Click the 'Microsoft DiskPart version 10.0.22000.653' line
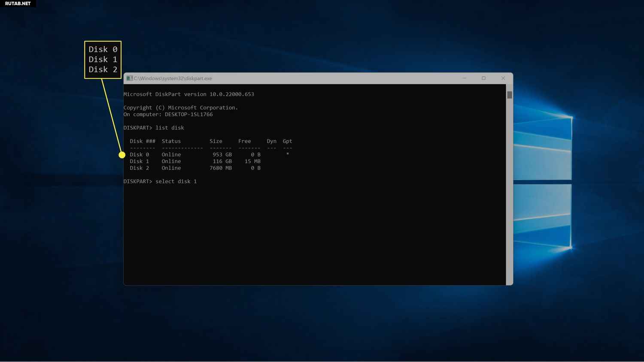 click(x=189, y=94)
